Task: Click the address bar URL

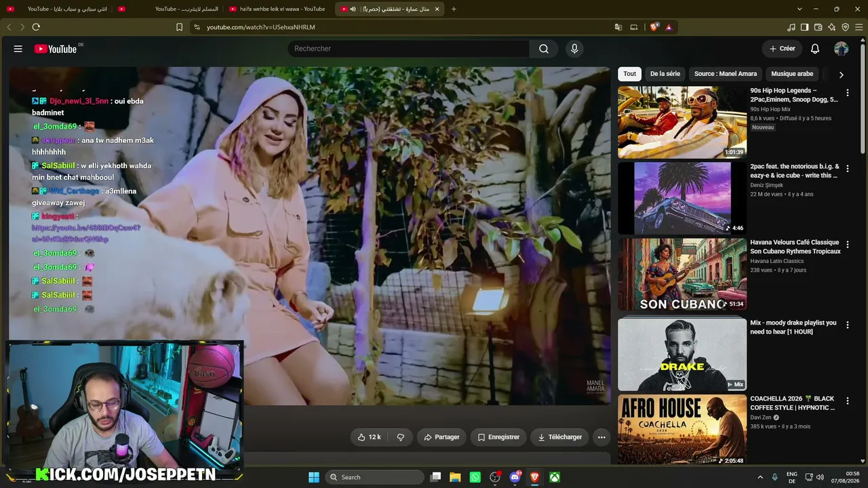Action: 260,27
